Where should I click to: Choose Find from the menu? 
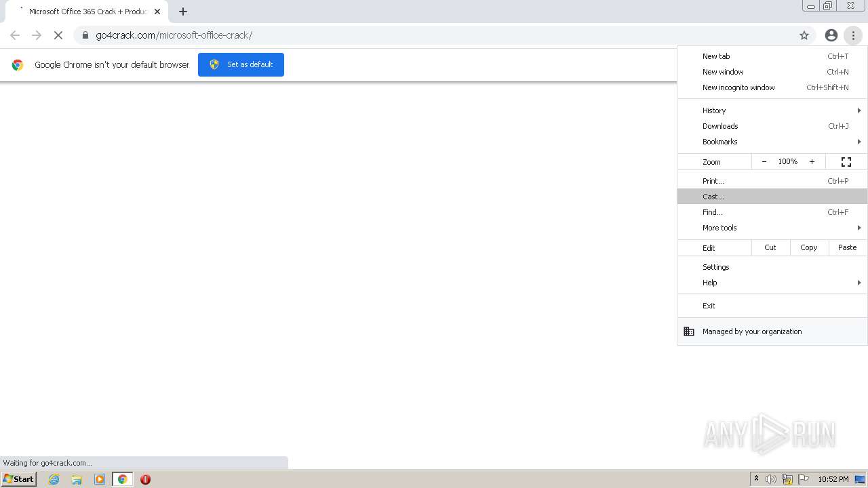point(772,212)
